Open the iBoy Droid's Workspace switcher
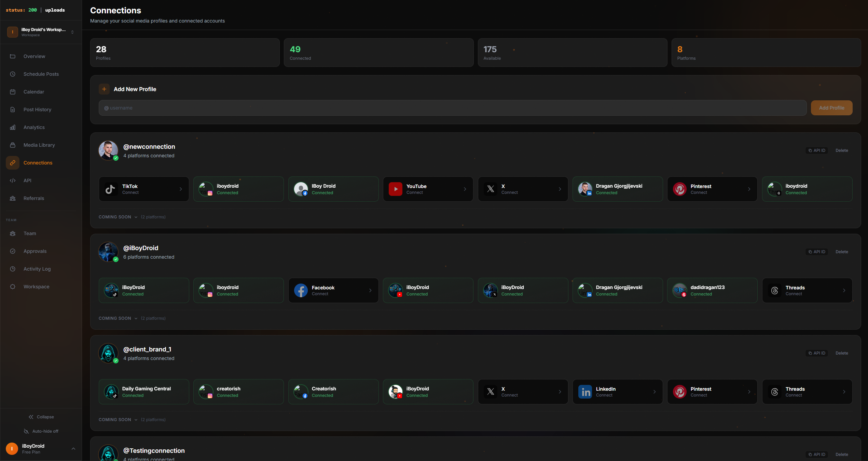The image size is (868, 461). [x=41, y=32]
